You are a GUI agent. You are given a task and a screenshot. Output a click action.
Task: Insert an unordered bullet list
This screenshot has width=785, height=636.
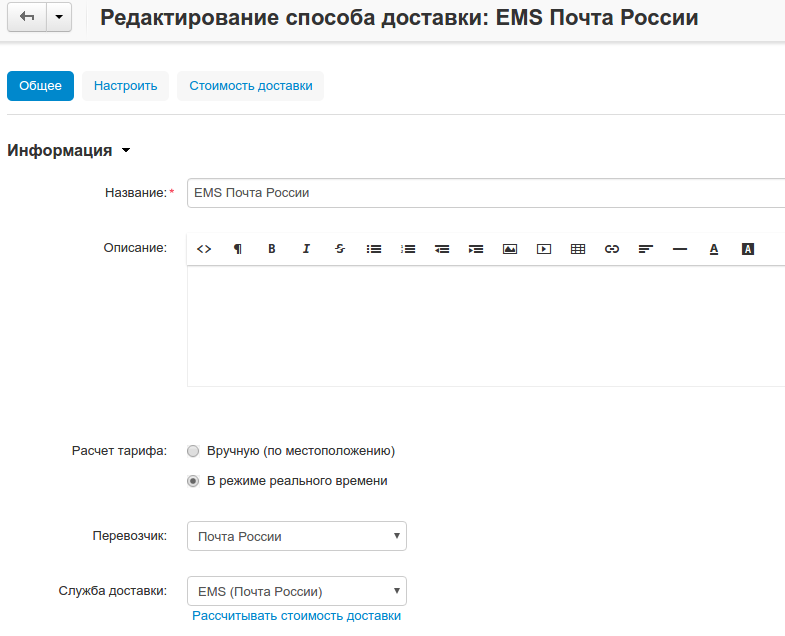click(x=374, y=249)
